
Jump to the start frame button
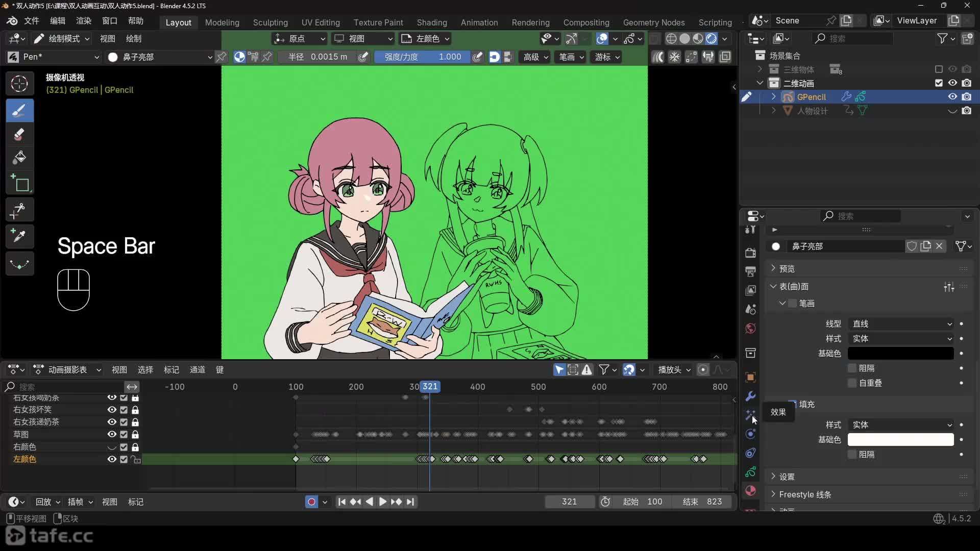click(341, 502)
